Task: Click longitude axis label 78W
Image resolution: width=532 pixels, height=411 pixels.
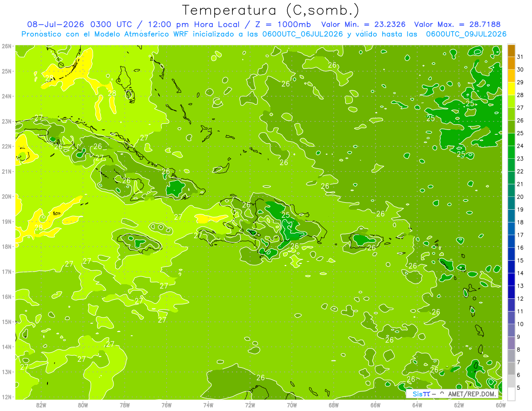Action: (125, 405)
